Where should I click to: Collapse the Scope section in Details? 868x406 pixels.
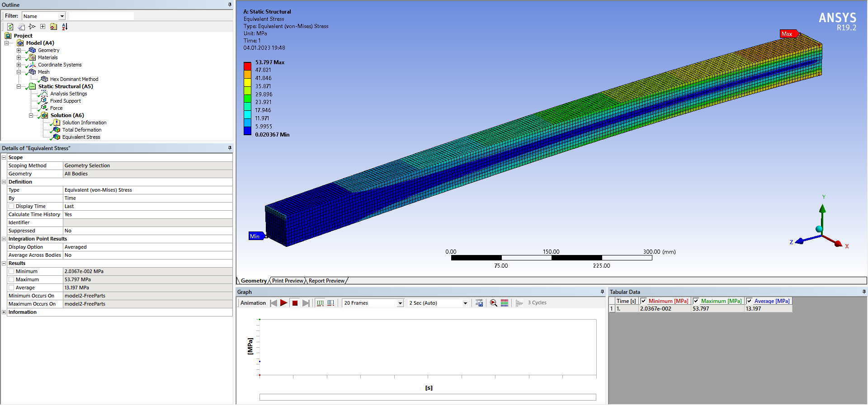(x=4, y=157)
